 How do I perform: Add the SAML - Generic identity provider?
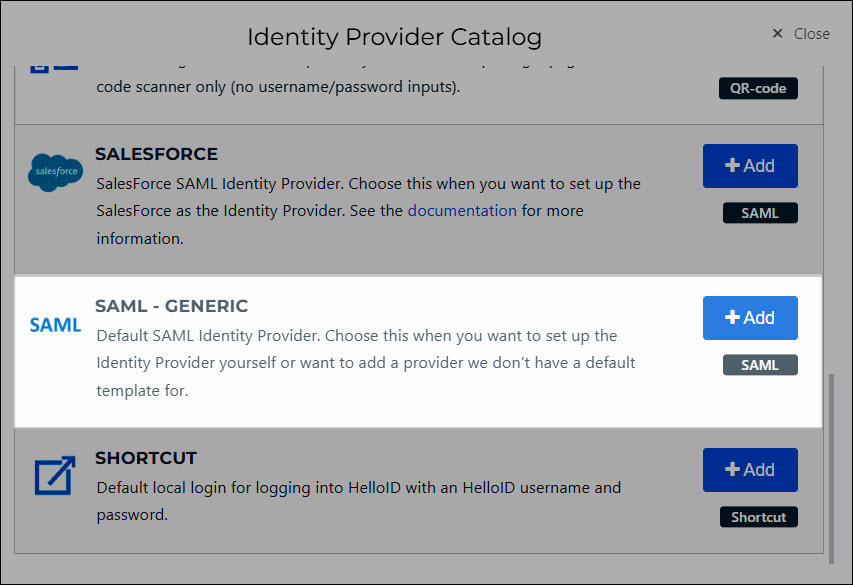pyautogui.click(x=750, y=318)
